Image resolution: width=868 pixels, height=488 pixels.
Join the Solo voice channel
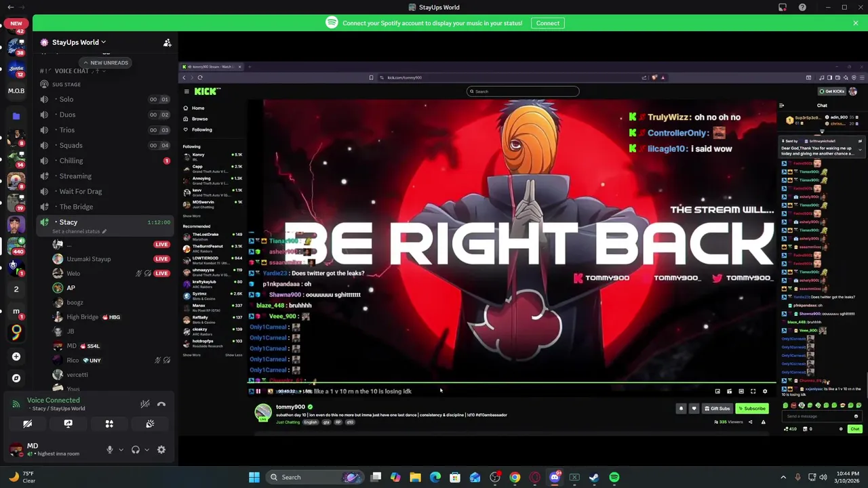click(x=105, y=99)
